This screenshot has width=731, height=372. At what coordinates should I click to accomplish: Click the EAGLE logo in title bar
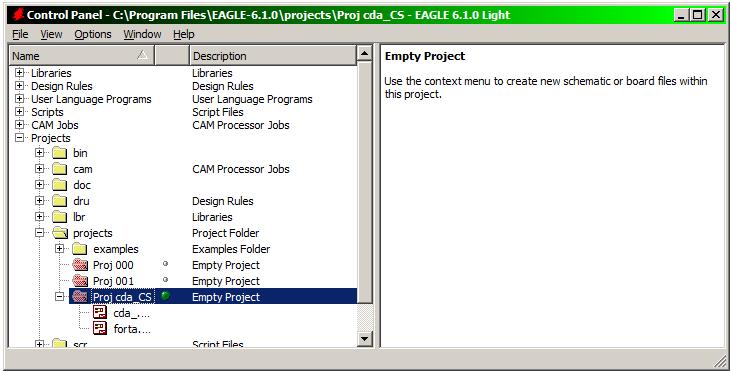point(18,15)
